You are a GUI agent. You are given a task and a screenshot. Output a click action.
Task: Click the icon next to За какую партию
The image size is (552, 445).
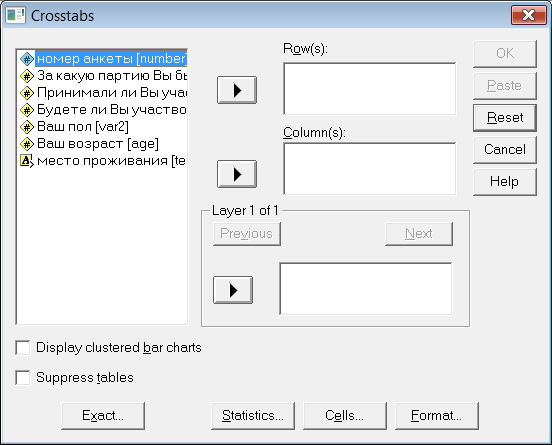click(27, 76)
